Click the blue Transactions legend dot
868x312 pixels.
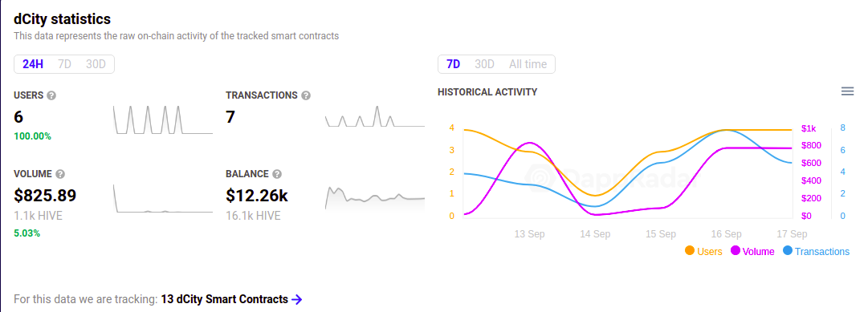click(788, 250)
